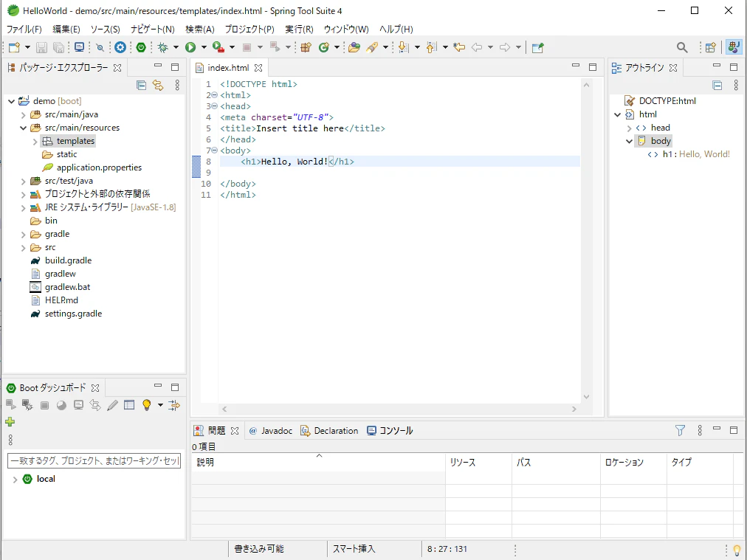
Task: Switch to the Javadoc tab
Action: pos(271,430)
